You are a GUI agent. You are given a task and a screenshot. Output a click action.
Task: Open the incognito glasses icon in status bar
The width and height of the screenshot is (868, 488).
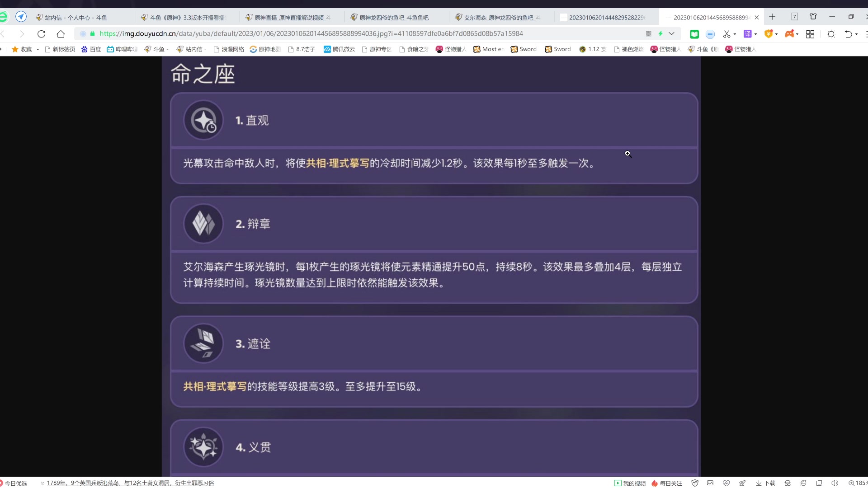coord(788,483)
